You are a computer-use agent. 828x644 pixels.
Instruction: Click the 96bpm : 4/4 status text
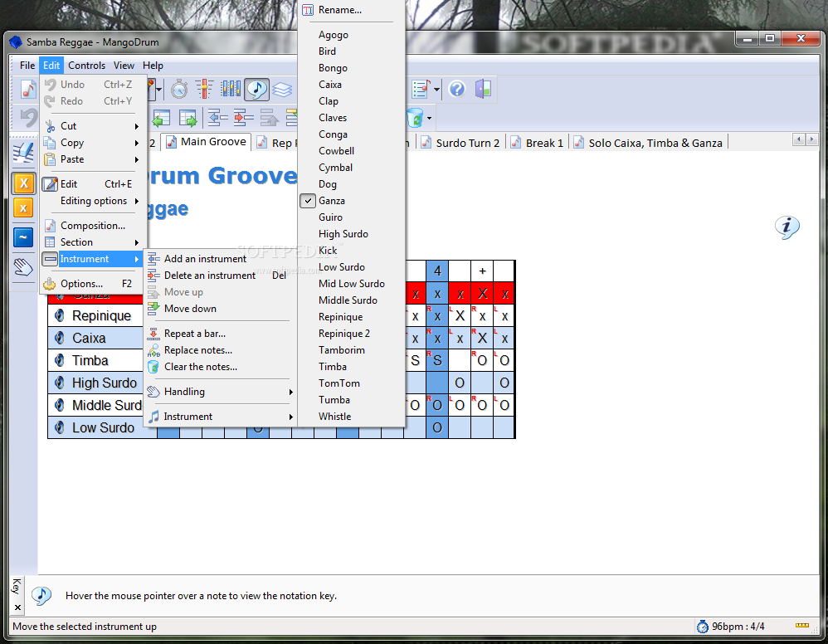pos(738,627)
